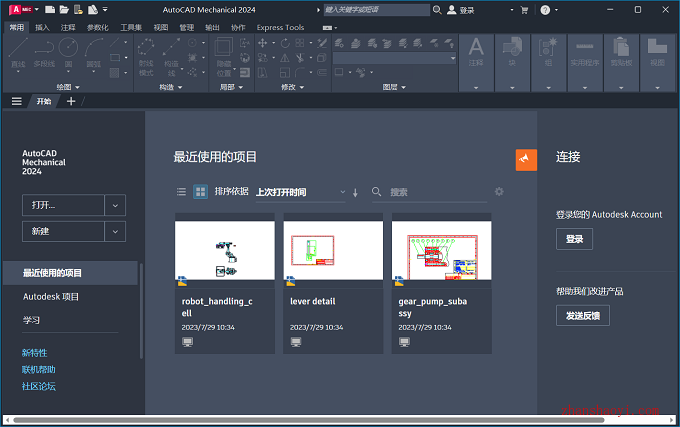Expand the New (新建) dropdown arrow
The height and width of the screenshot is (427, 680).
(115, 231)
